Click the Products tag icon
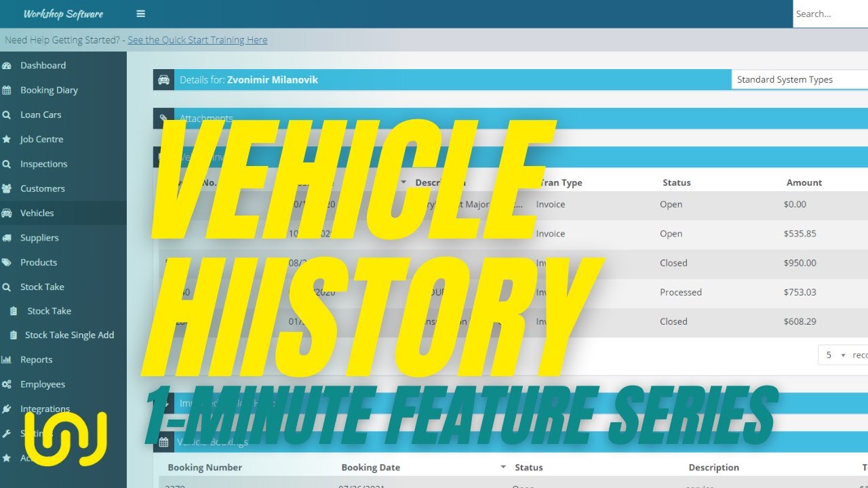Image resolution: width=868 pixels, height=488 pixels. (x=7, y=262)
